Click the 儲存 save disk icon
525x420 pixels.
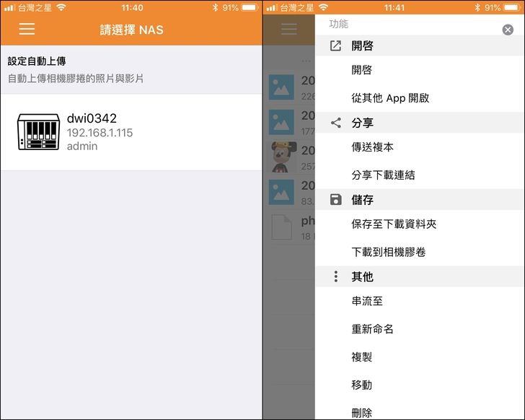point(335,200)
